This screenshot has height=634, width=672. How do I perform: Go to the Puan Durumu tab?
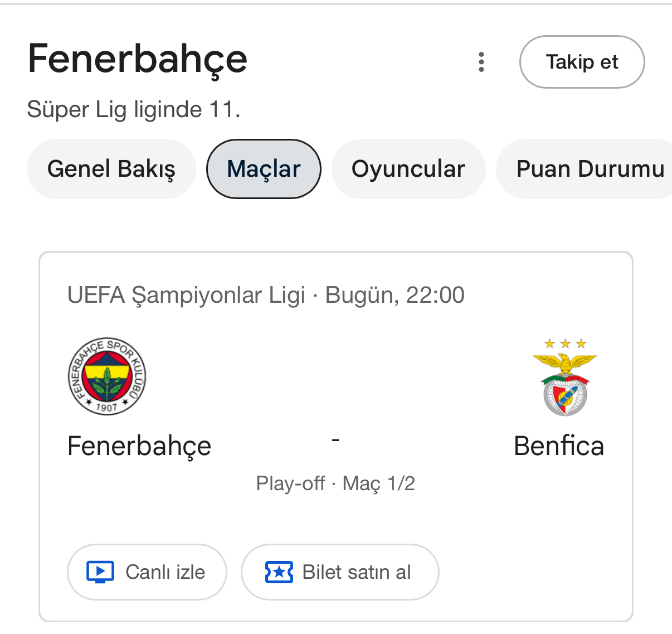pyautogui.click(x=590, y=169)
